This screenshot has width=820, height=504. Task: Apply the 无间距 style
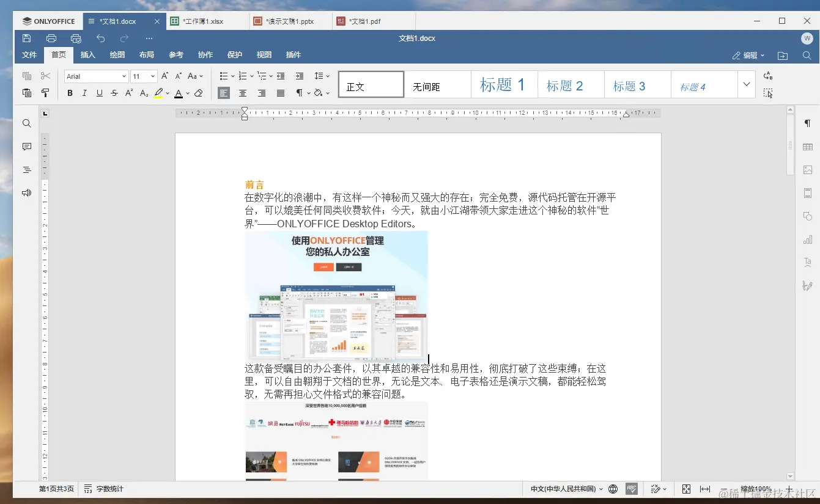(x=437, y=84)
